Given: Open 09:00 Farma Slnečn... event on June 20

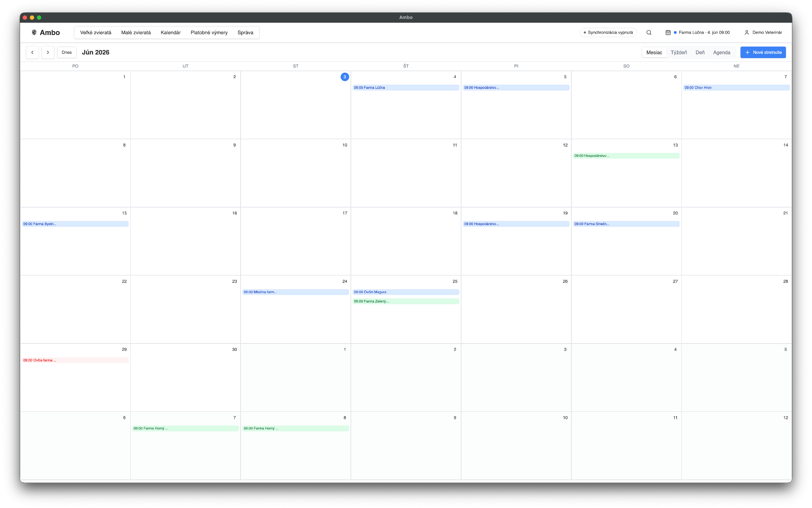Looking at the screenshot, I should pyautogui.click(x=626, y=224).
